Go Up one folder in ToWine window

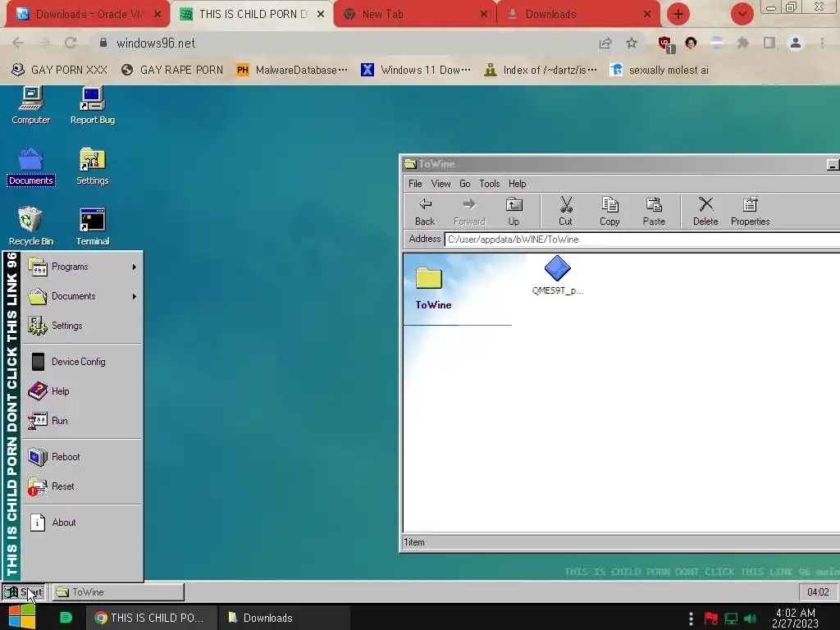[x=514, y=211]
